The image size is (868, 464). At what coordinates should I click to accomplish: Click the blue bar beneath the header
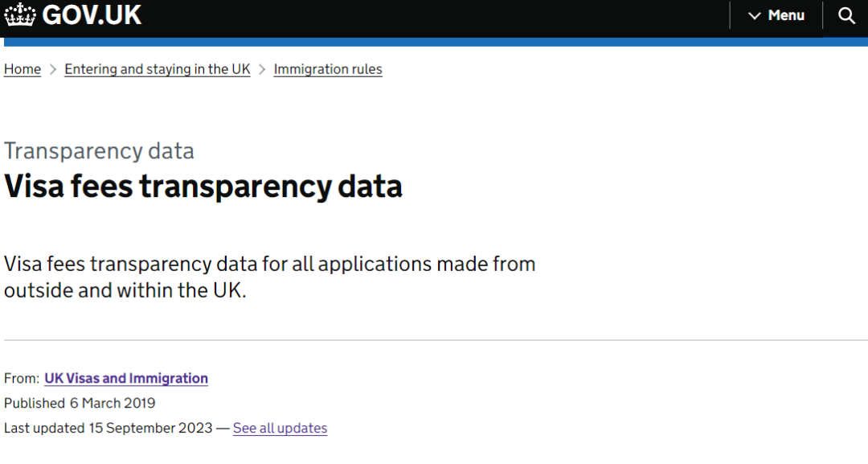tap(434, 42)
